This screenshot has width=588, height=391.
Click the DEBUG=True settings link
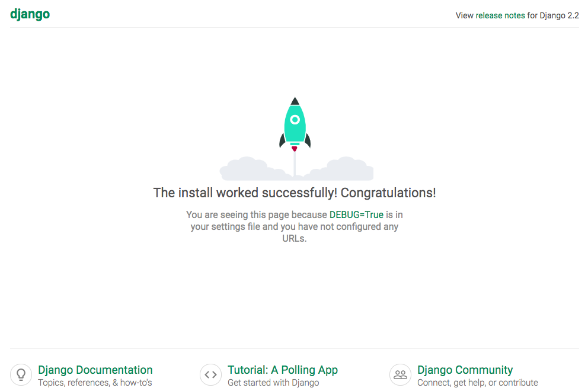356,214
